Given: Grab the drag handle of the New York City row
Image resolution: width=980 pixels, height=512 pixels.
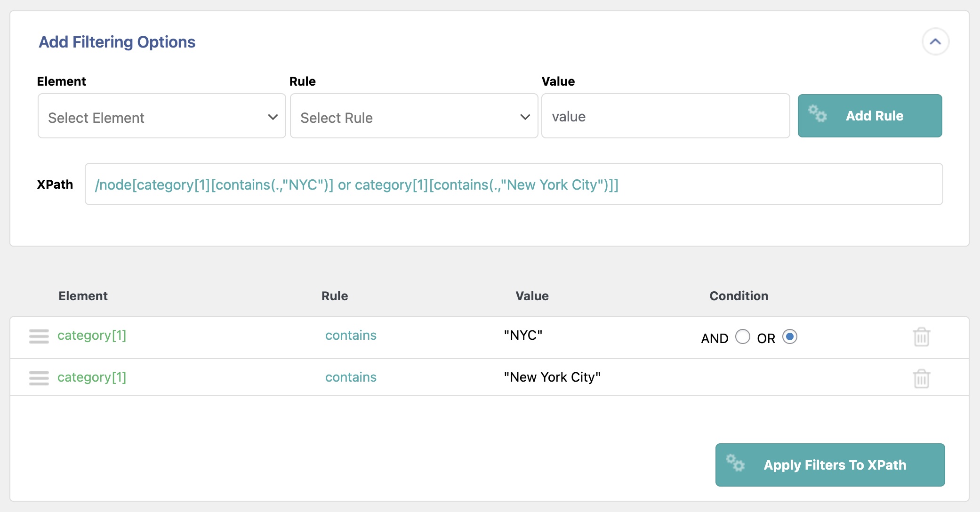Looking at the screenshot, I should pyautogui.click(x=39, y=378).
